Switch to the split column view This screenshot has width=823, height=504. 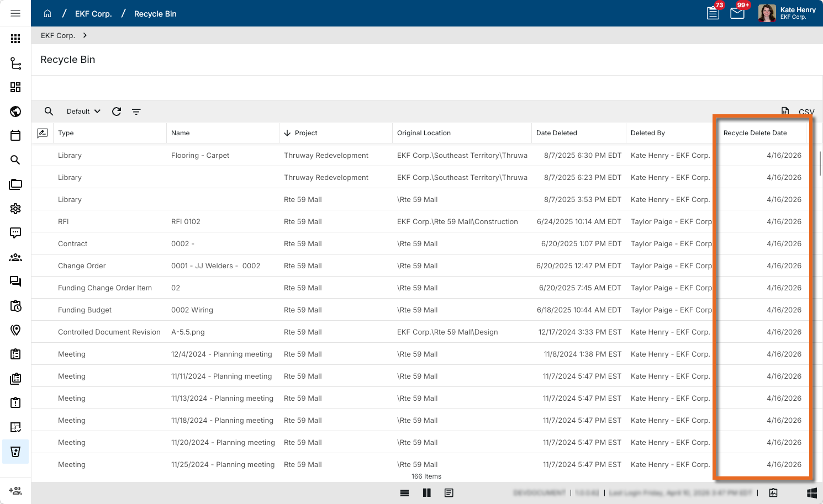click(427, 493)
